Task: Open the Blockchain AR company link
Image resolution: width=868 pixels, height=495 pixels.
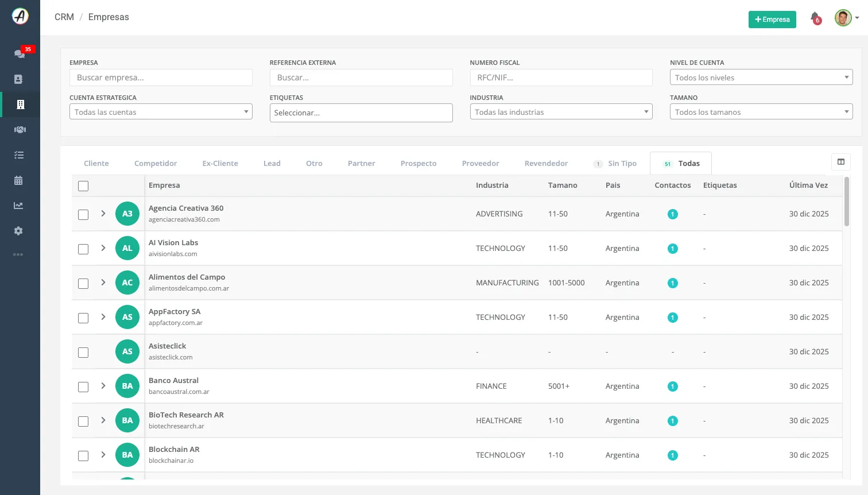Action: tap(174, 450)
